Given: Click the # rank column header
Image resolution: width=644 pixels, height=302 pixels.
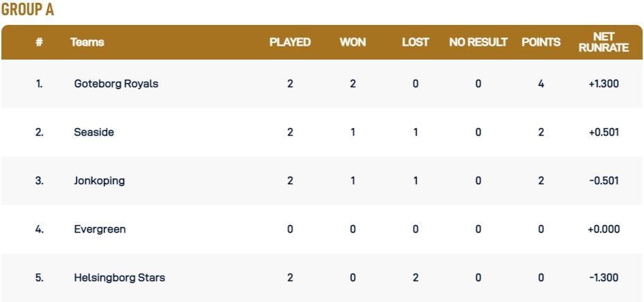Looking at the screenshot, I should coord(40,42).
